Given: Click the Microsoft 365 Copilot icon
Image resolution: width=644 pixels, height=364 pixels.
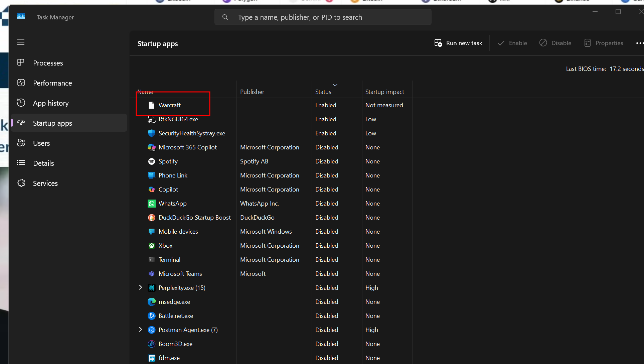Looking at the screenshot, I should pos(152,147).
